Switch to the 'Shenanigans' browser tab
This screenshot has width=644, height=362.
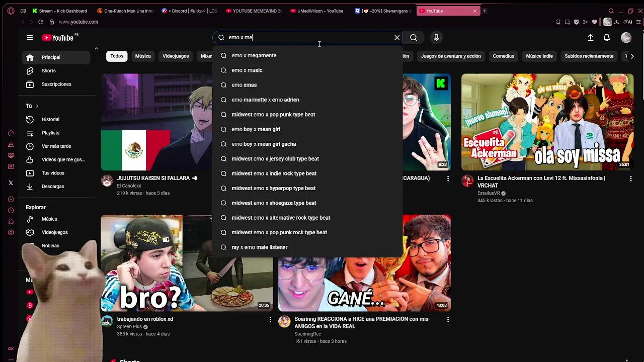[x=383, y=11]
